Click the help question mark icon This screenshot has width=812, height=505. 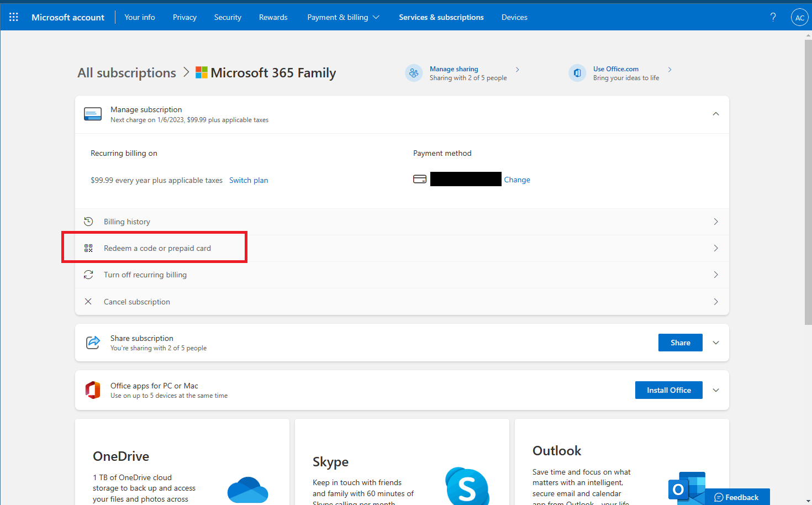point(773,17)
